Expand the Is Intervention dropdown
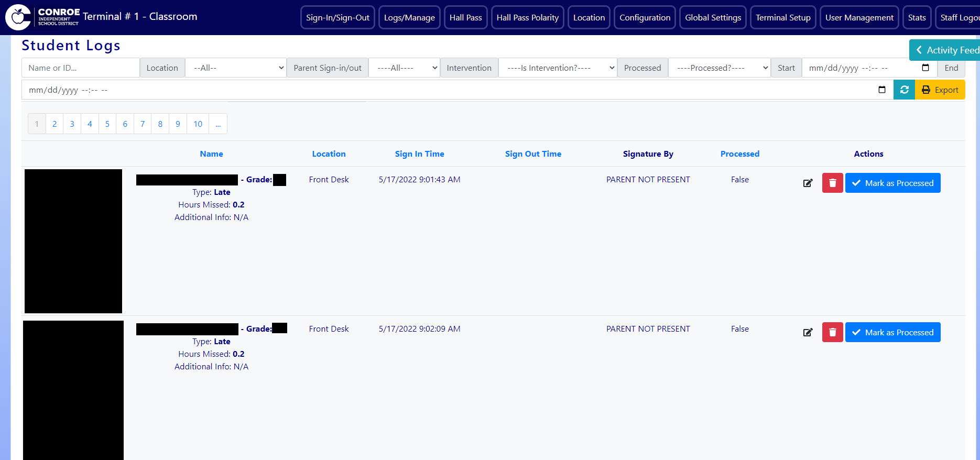Viewport: 980px width, 460px height. point(557,68)
